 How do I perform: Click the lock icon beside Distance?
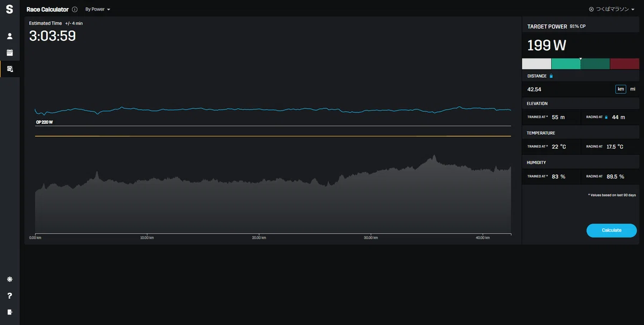(551, 76)
